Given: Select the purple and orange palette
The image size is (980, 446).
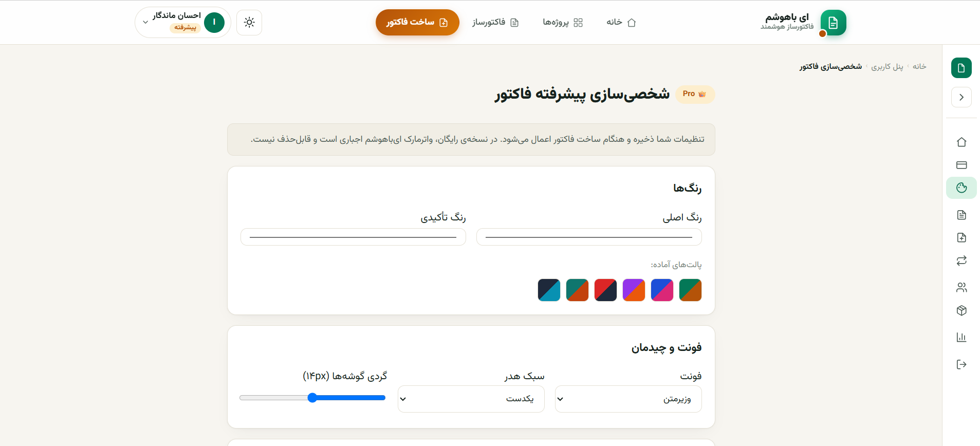Looking at the screenshot, I should click(634, 290).
